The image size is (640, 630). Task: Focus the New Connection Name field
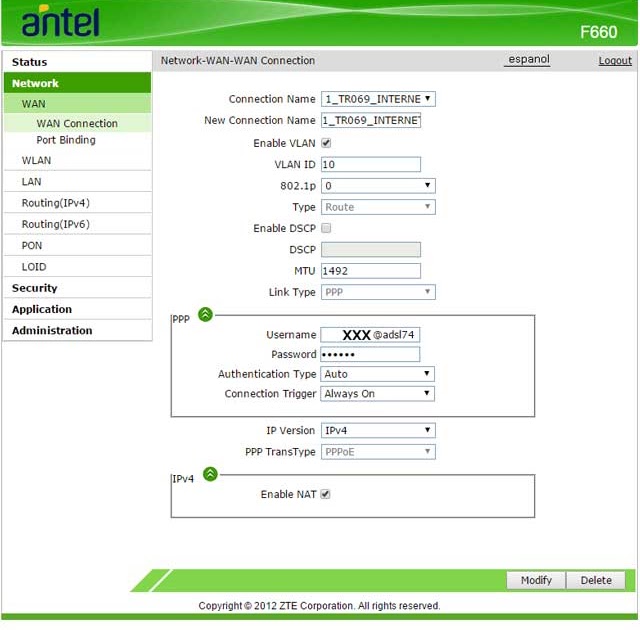click(x=371, y=120)
